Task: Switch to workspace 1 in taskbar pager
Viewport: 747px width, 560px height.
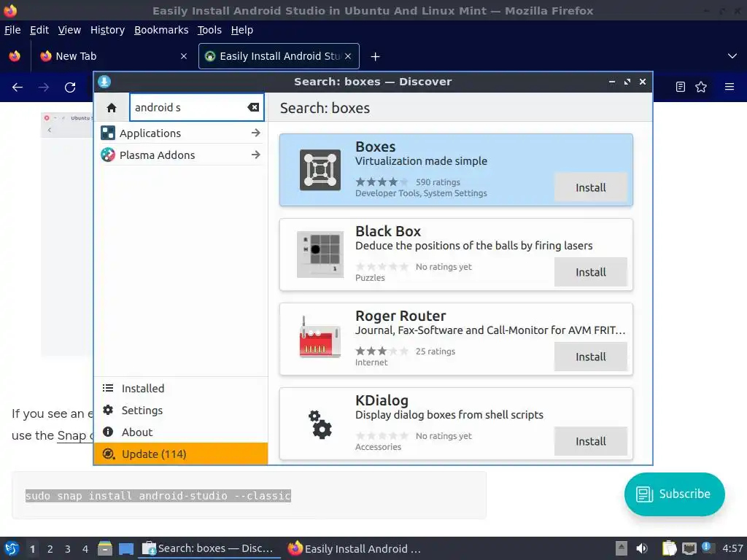Action: pyautogui.click(x=32, y=548)
